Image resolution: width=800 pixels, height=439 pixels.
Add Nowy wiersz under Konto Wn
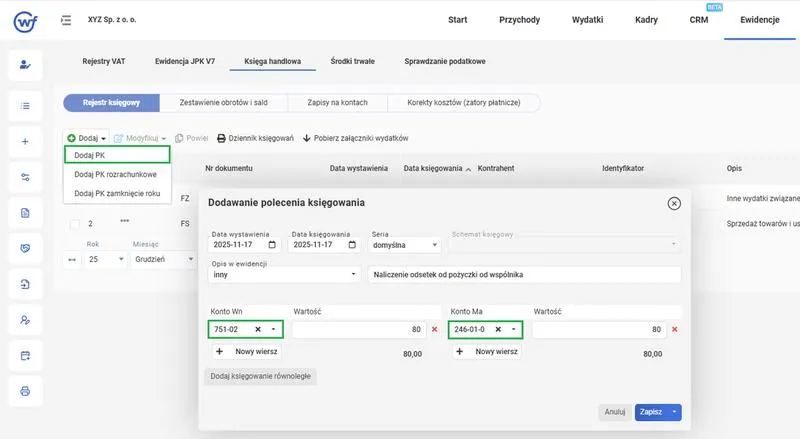pos(247,352)
